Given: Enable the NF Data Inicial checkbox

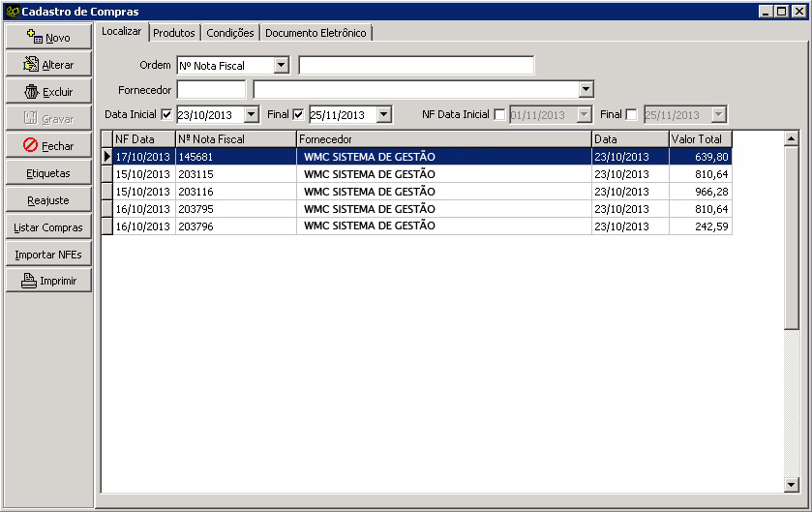Looking at the screenshot, I should pyautogui.click(x=499, y=114).
